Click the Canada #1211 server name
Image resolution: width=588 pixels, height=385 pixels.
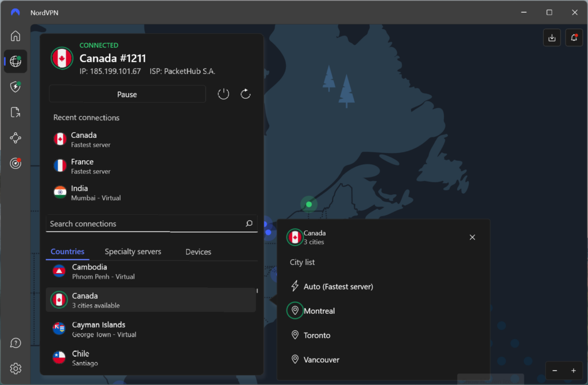tap(113, 58)
